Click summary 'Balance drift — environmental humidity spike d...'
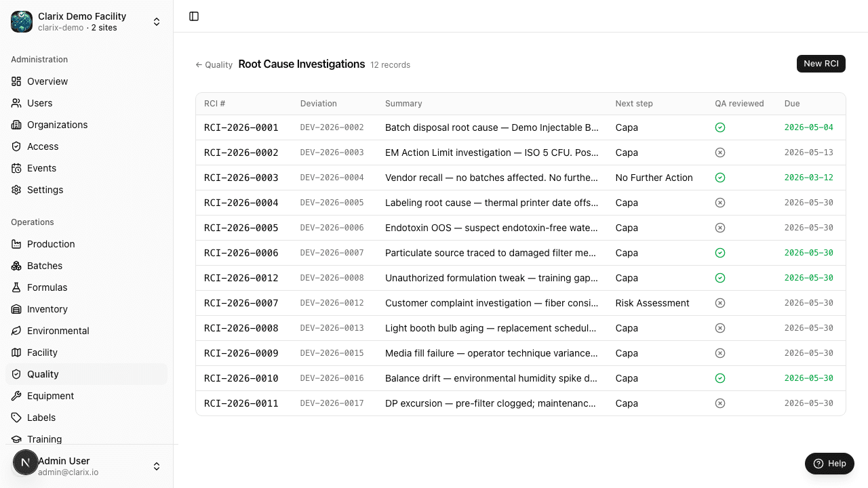This screenshot has width=868, height=488. point(492,378)
